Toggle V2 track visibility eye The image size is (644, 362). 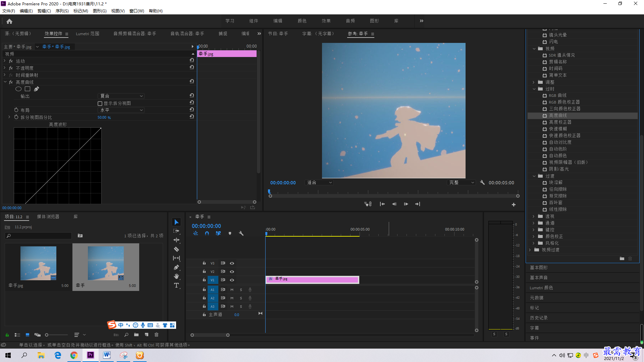(x=232, y=271)
